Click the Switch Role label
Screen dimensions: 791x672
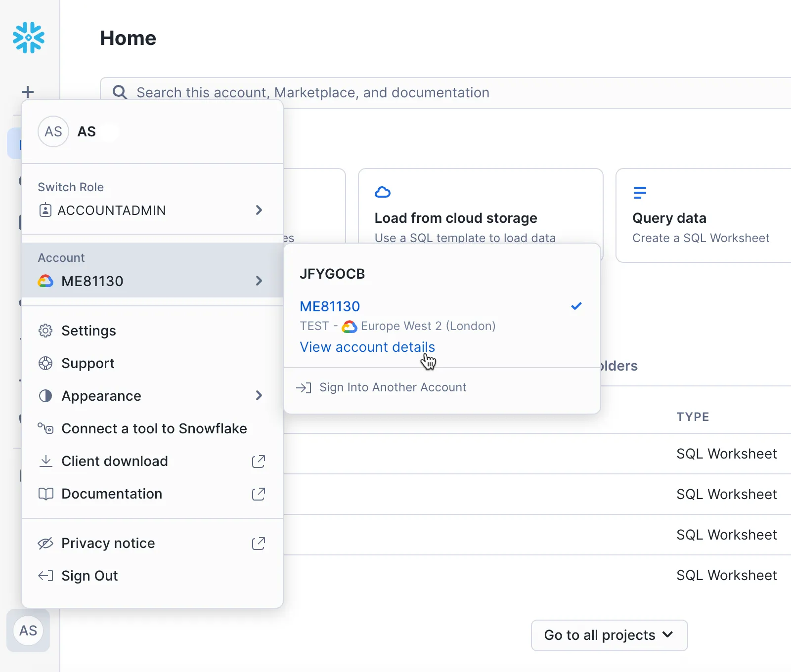click(71, 187)
